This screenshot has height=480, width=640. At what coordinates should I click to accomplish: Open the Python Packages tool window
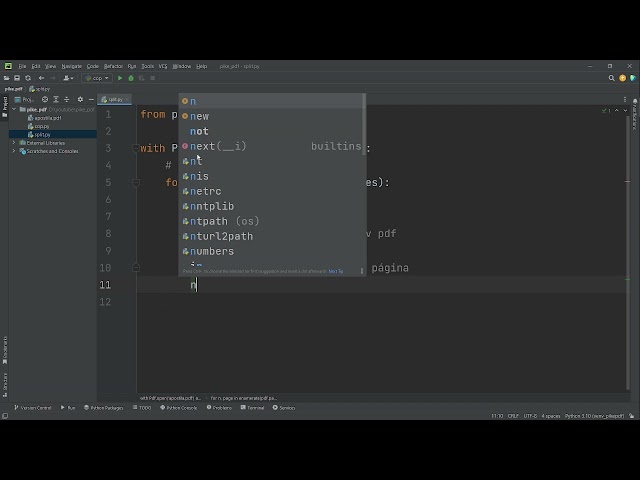click(104, 408)
